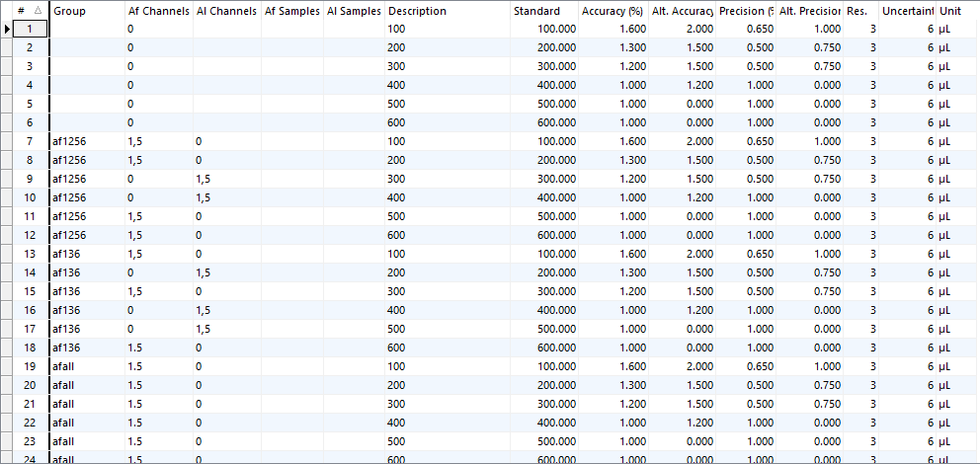This screenshot has height=464, width=980.
Task: Select the Unit column header
Action: 956,11
